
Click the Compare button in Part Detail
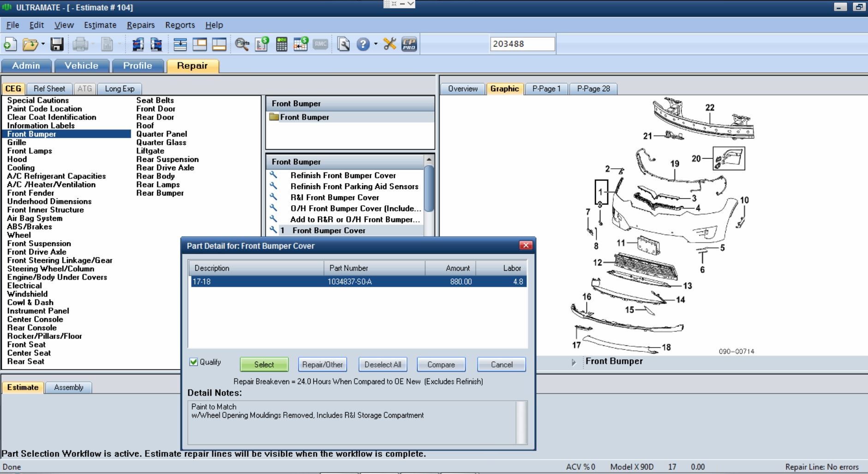441,364
